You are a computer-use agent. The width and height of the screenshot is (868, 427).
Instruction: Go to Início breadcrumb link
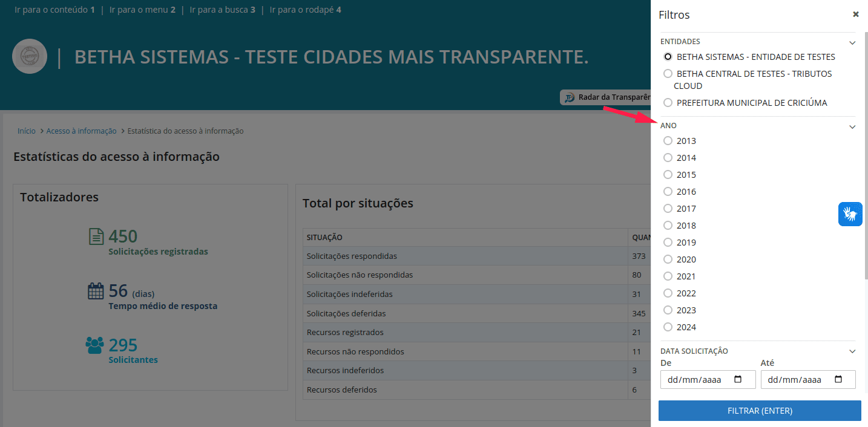click(27, 131)
